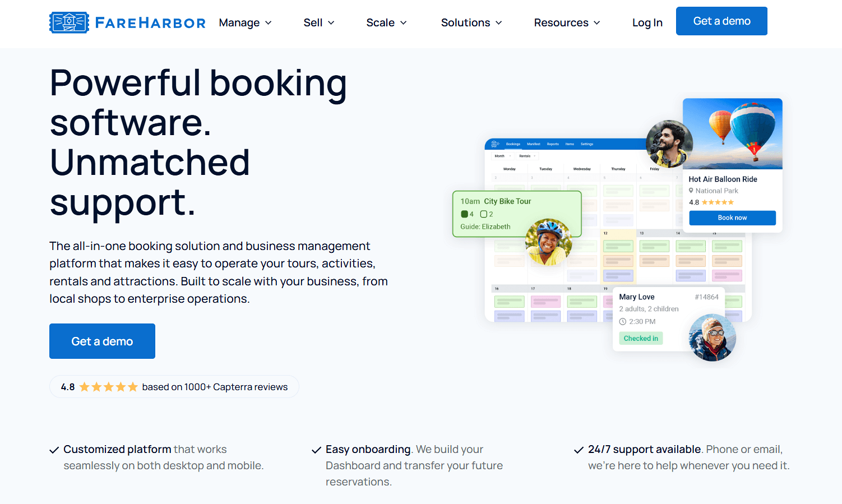Click the booking number '#14864'
The image size is (842, 504).
[706, 297]
